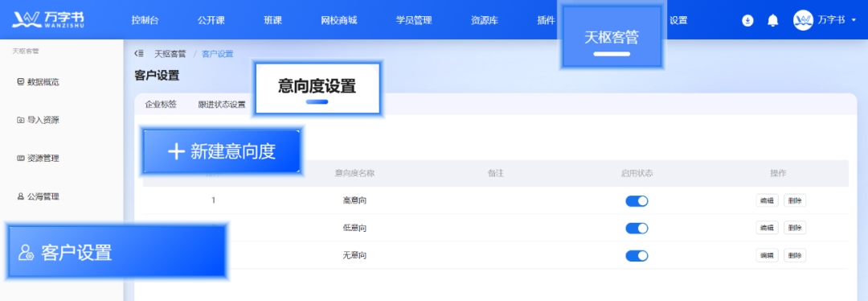868x301 pixels.
Task: Open the 插件 menu item
Action: (x=546, y=20)
